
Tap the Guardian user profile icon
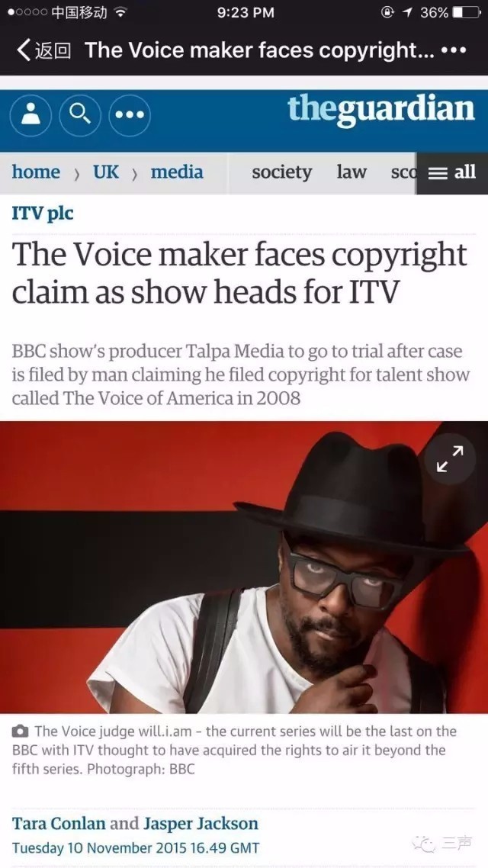pyautogui.click(x=31, y=115)
